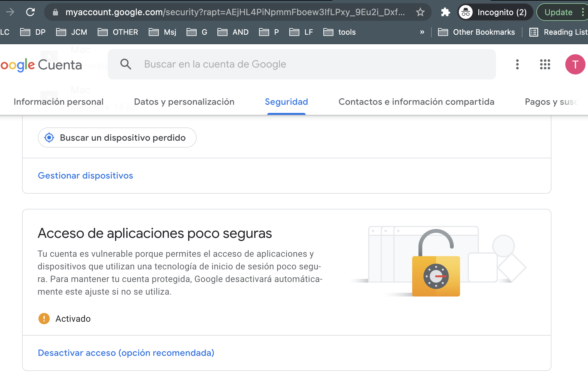Click the Activado status text

(x=73, y=319)
